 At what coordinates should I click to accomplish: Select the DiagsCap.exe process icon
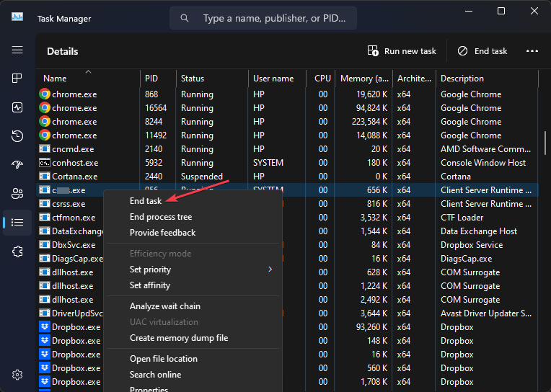click(44, 259)
